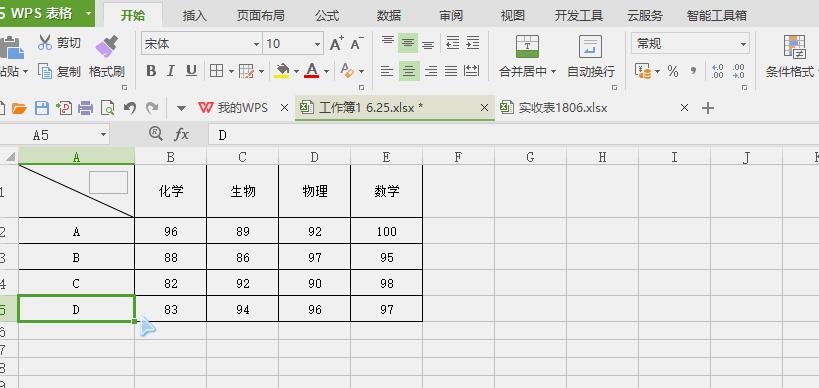Save workbook with the floppy disk icon
This screenshot has height=388, width=819.
(42, 108)
